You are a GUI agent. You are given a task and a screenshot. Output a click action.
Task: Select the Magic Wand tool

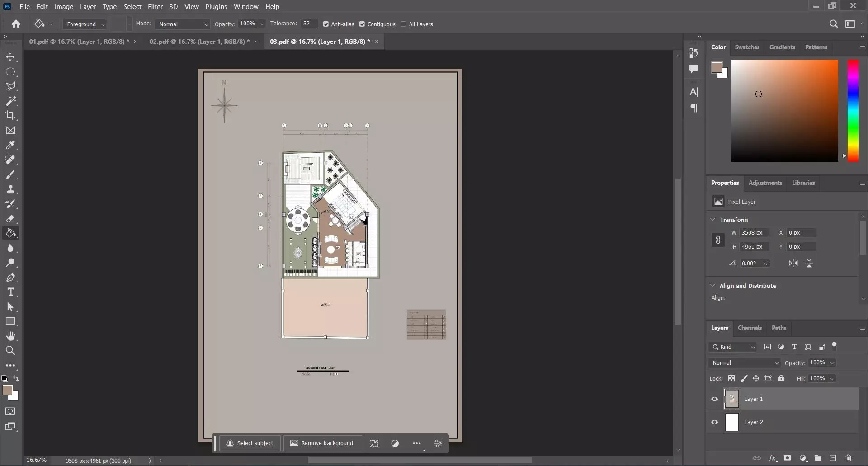coord(10,101)
